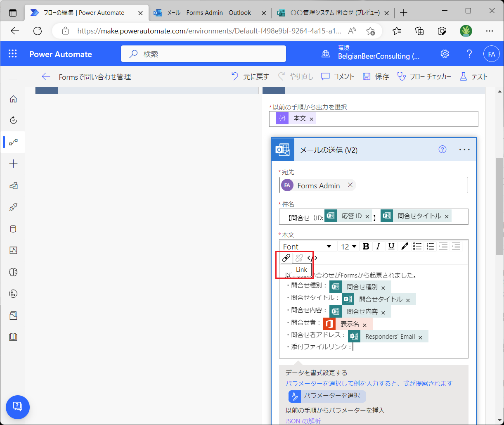The image size is (504, 425).
Task: Open more options on メールの送信 (V2)
Action: (x=464, y=150)
